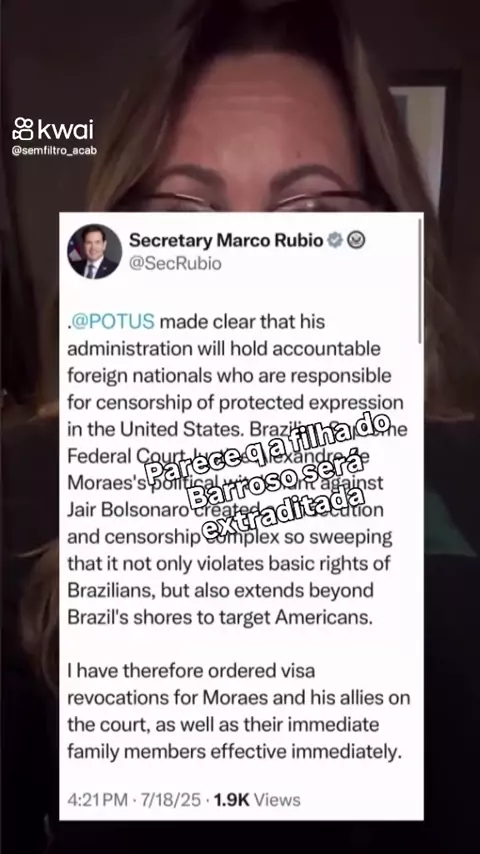Click the blue verified badge
480x854 pixels.
tap(335, 240)
